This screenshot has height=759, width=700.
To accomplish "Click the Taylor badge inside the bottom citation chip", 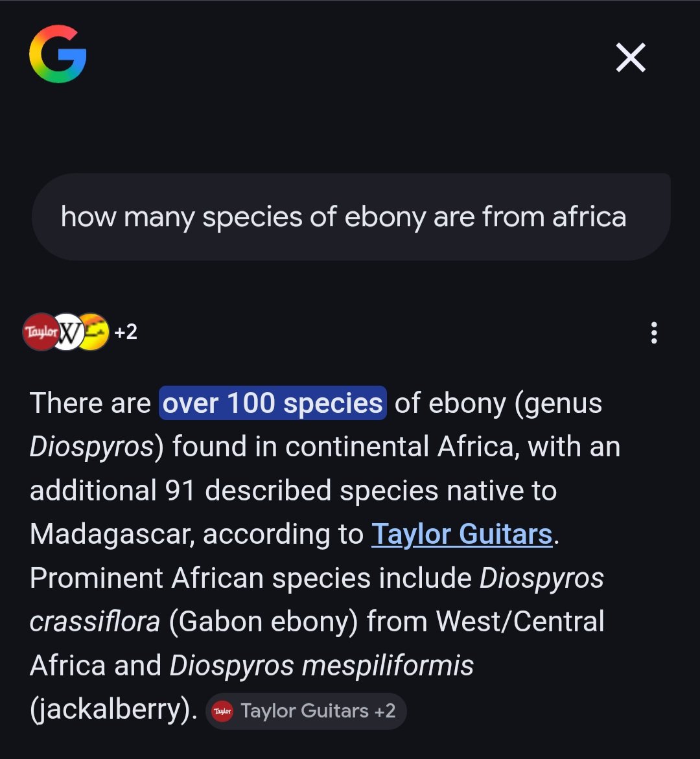I will point(223,710).
